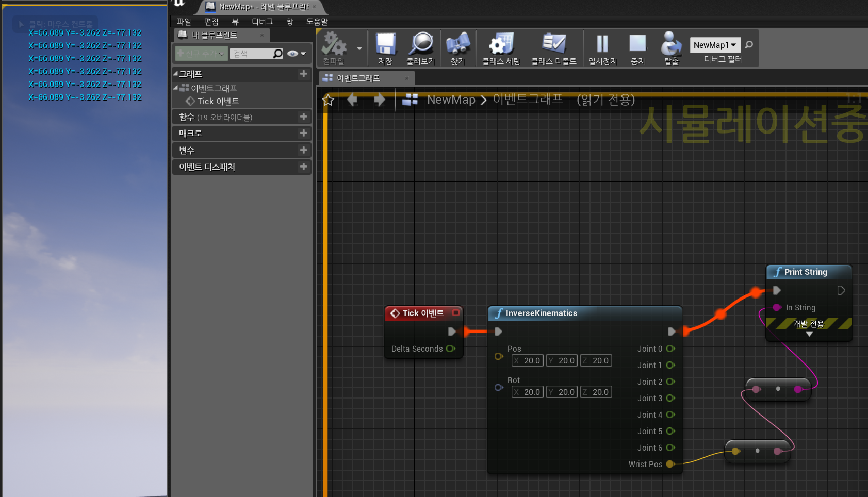Add a new graph with plus button
Viewport: 868px width, 497px height.
click(303, 74)
